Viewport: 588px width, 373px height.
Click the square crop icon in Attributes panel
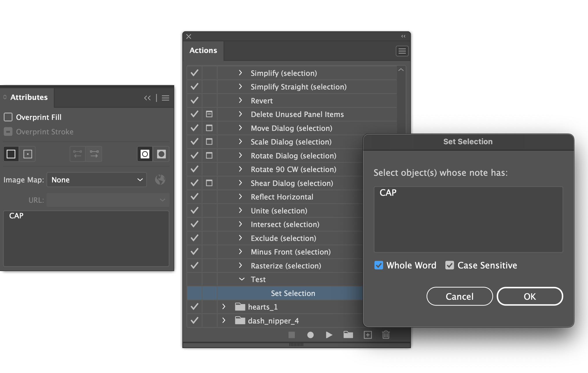tap(11, 154)
